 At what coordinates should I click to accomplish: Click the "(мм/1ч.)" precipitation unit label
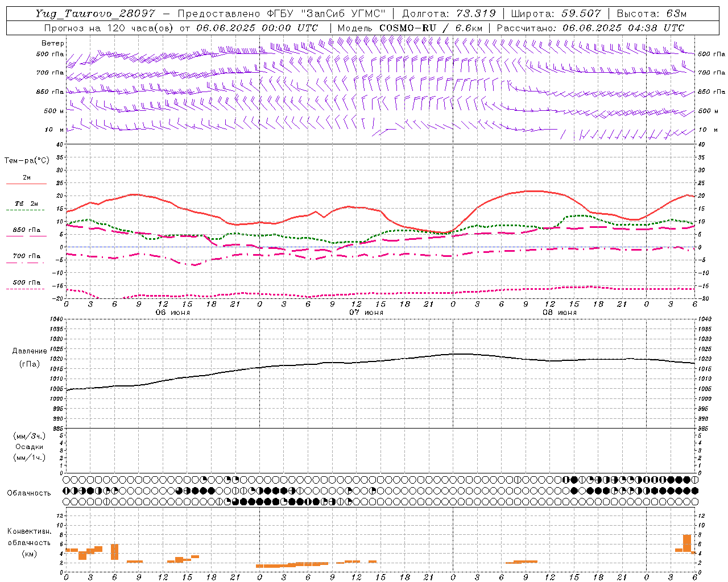click(30, 458)
